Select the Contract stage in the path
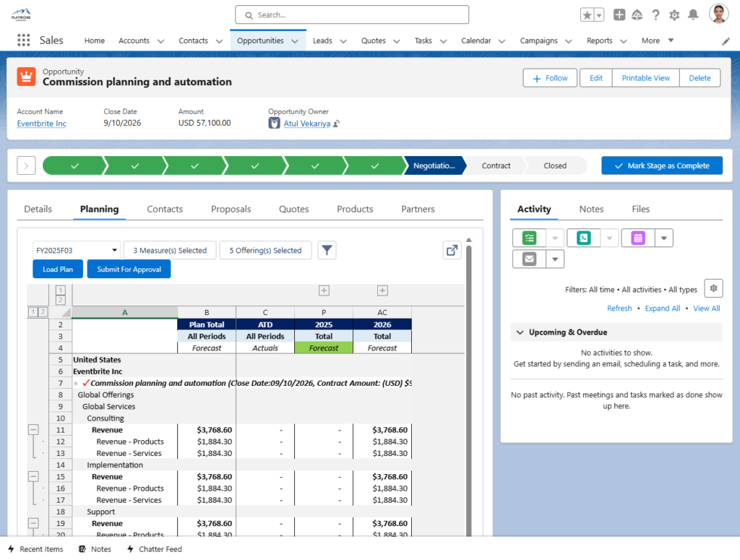The image size is (740, 560). point(496,165)
